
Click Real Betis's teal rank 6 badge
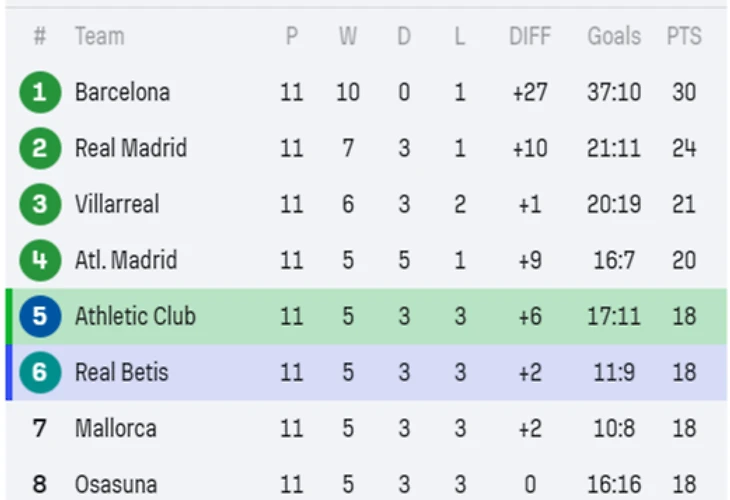(x=40, y=372)
